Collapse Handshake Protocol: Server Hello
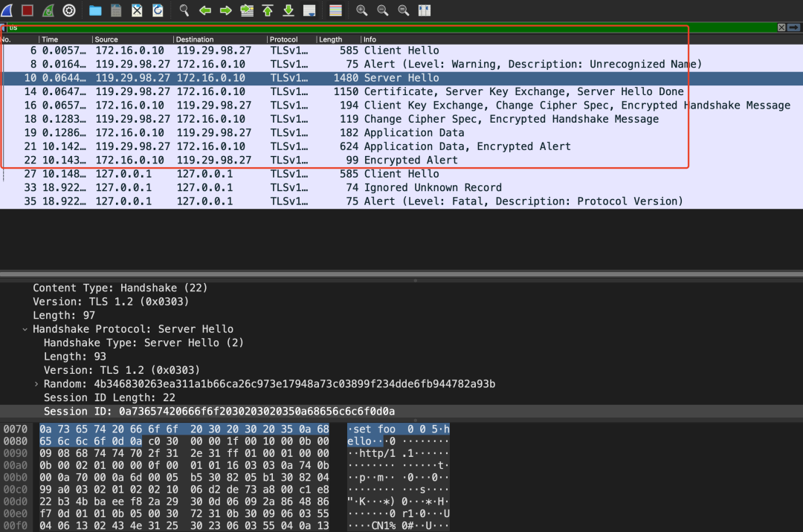The width and height of the screenshot is (803, 532). 26,329
